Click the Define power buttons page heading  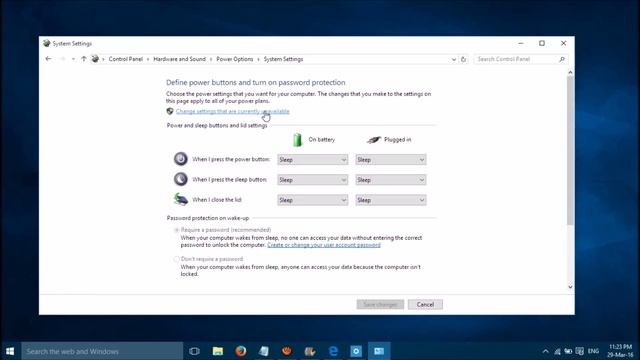(256, 82)
